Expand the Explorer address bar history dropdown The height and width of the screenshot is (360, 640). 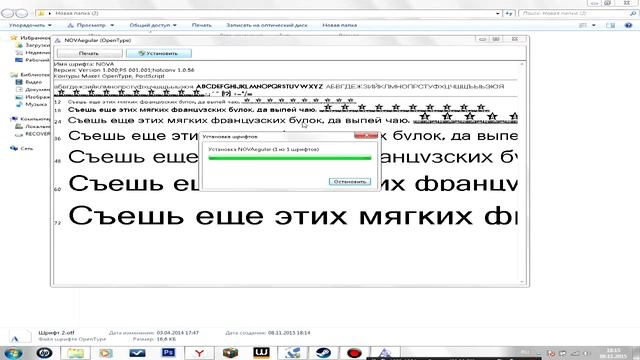pos(498,13)
